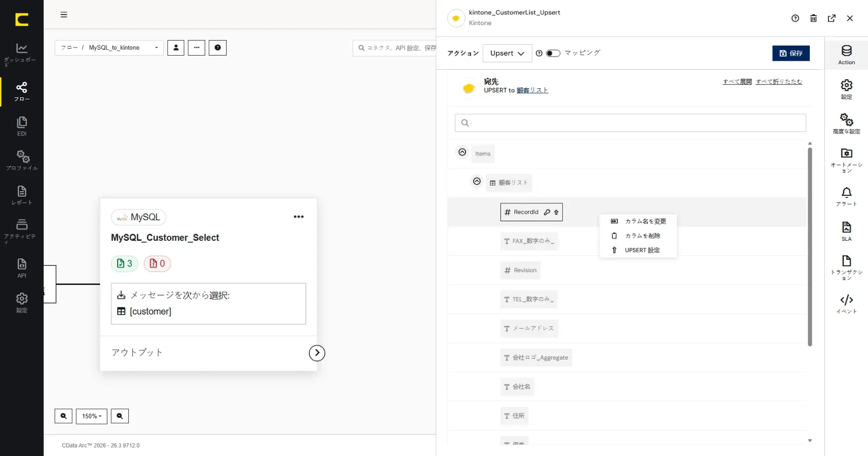Click the red error badge showing 0
Screen dimensions: 868x456
[x=157, y=263]
